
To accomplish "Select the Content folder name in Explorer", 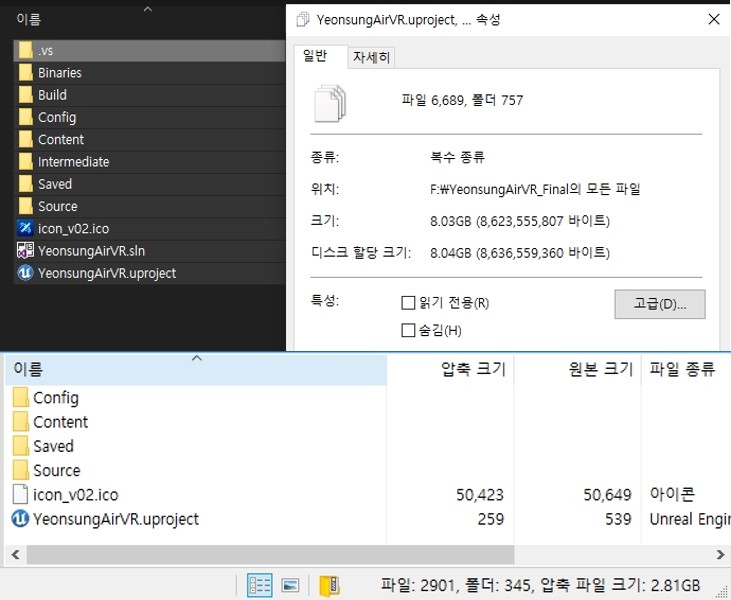I will tap(61, 139).
